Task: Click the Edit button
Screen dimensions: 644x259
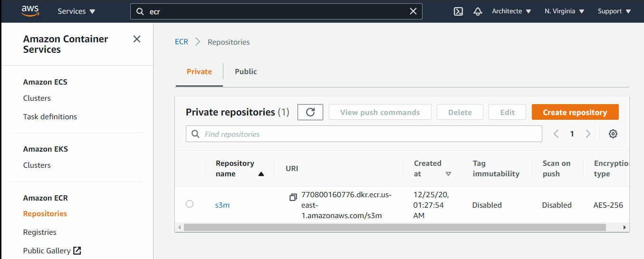Action: [x=508, y=112]
